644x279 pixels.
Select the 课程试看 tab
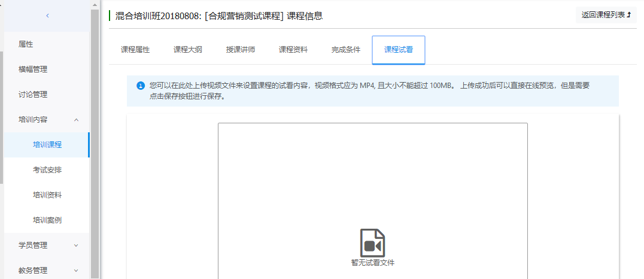(x=399, y=50)
